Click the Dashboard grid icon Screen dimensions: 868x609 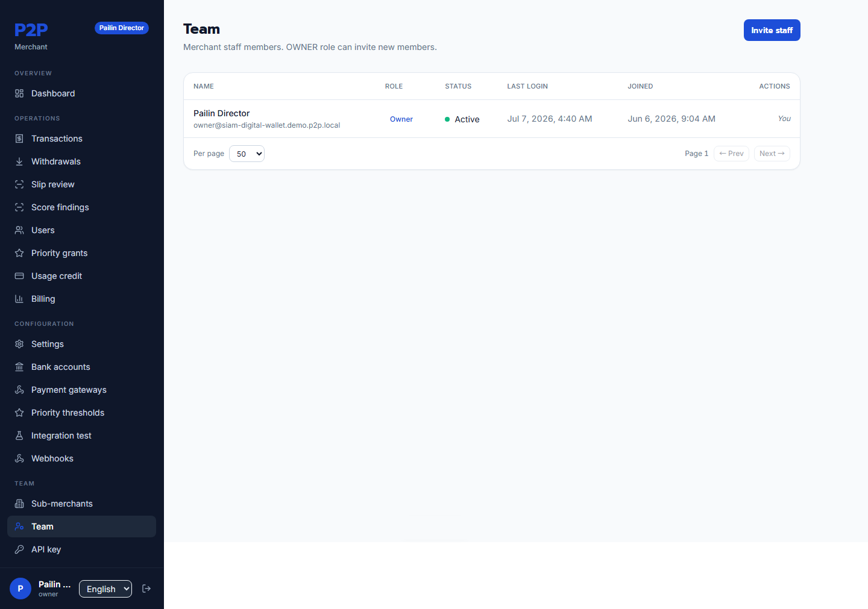[19, 93]
